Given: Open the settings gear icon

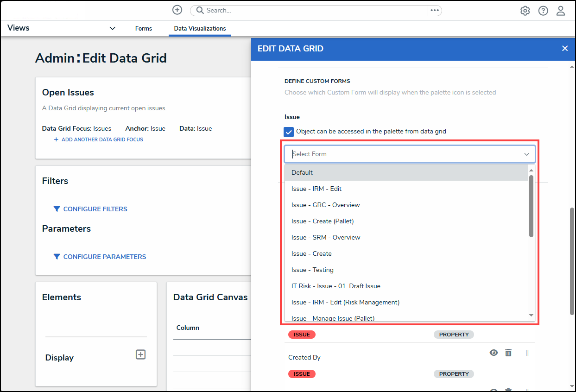Looking at the screenshot, I should 525,11.
